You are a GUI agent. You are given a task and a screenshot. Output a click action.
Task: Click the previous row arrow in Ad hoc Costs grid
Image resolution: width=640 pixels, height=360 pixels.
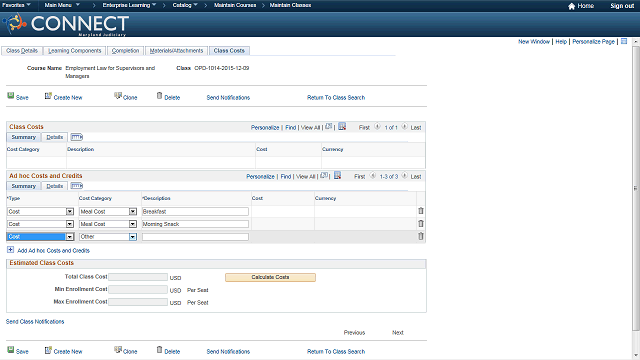tap(373, 176)
